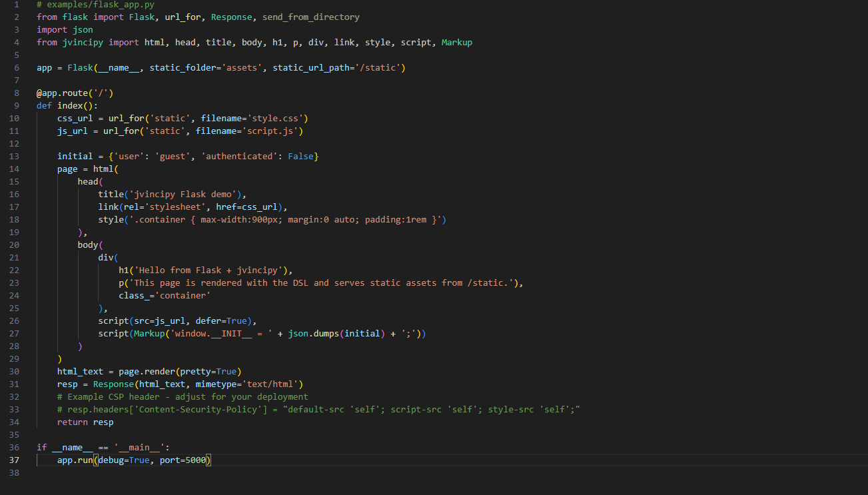Select the False value on line 13
The image size is (868, 495).
point(300,156)
